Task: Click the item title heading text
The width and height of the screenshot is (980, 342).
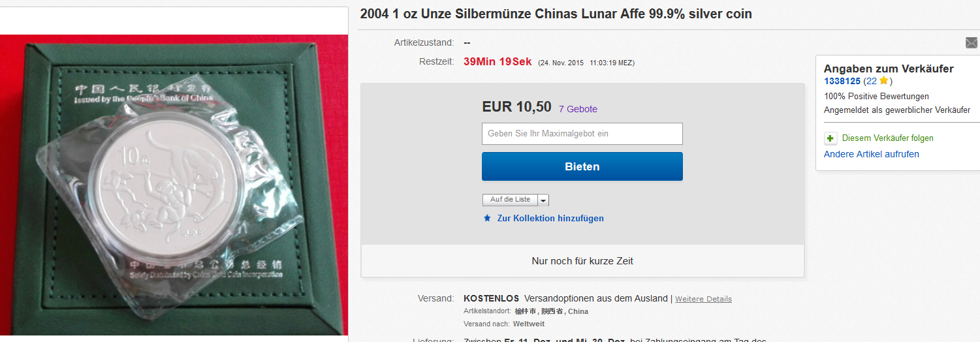Action: point(556,14)
